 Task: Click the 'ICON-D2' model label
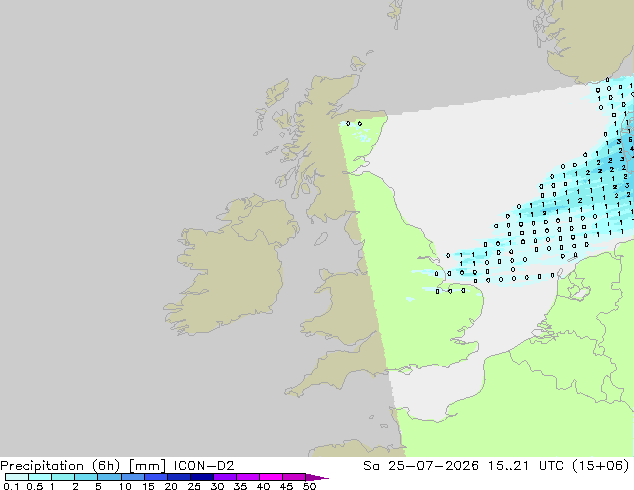pos(204,466)
